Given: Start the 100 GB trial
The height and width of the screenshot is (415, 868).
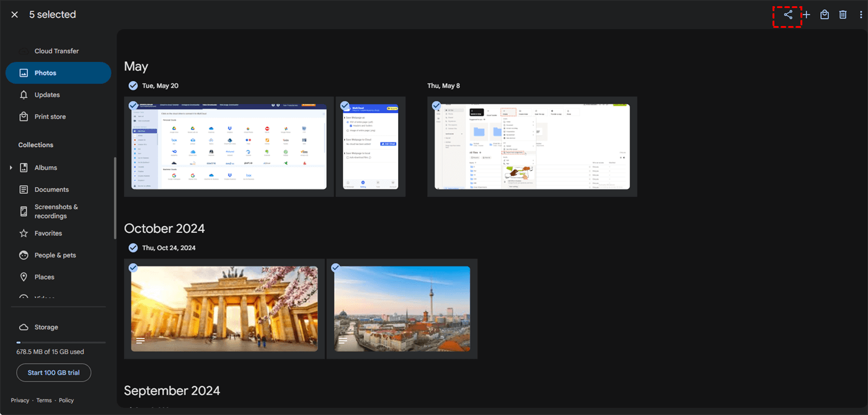Looking at the screenshot, I should click(x=54, y=373).
